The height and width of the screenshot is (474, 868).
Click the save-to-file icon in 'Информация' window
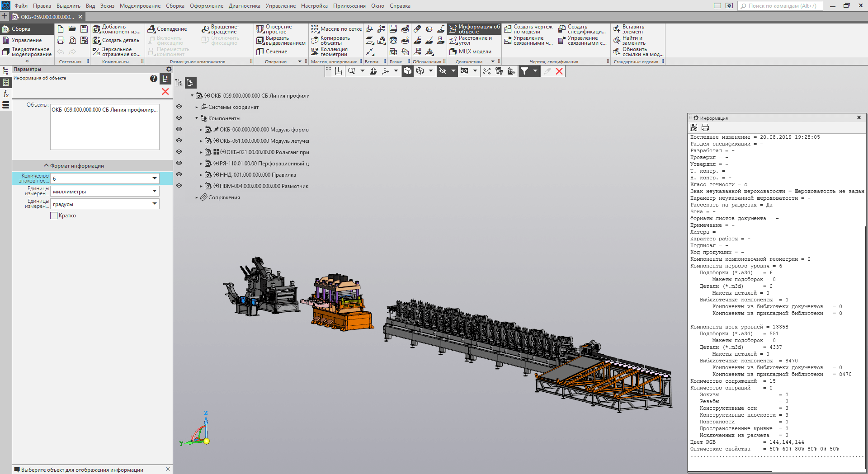694,127
